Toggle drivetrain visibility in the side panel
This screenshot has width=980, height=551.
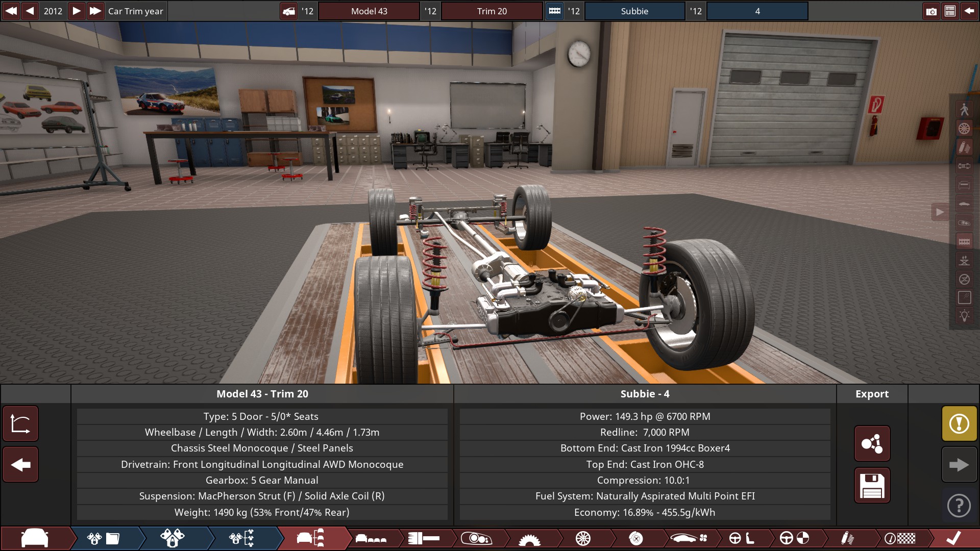point(964,166)
